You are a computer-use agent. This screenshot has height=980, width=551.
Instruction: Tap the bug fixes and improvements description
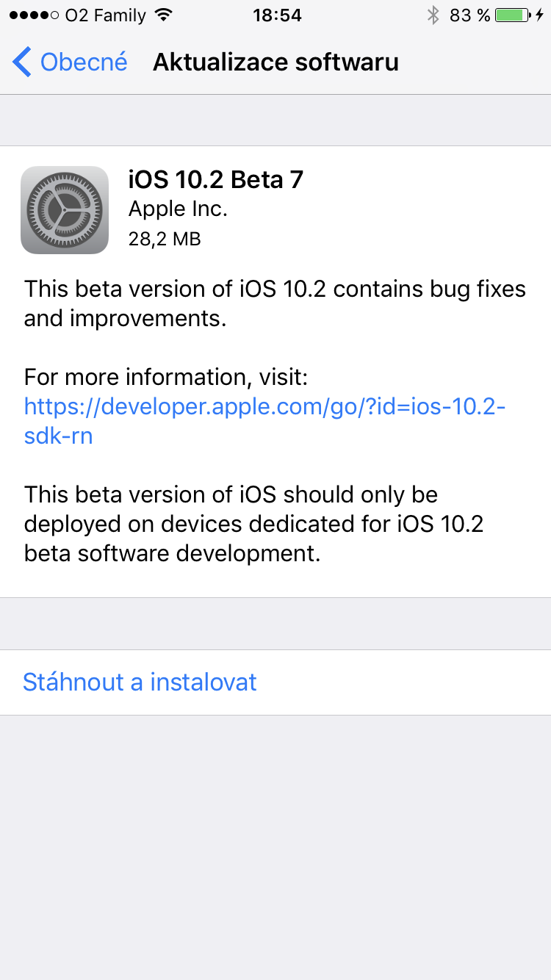click(x=275, y=303)
